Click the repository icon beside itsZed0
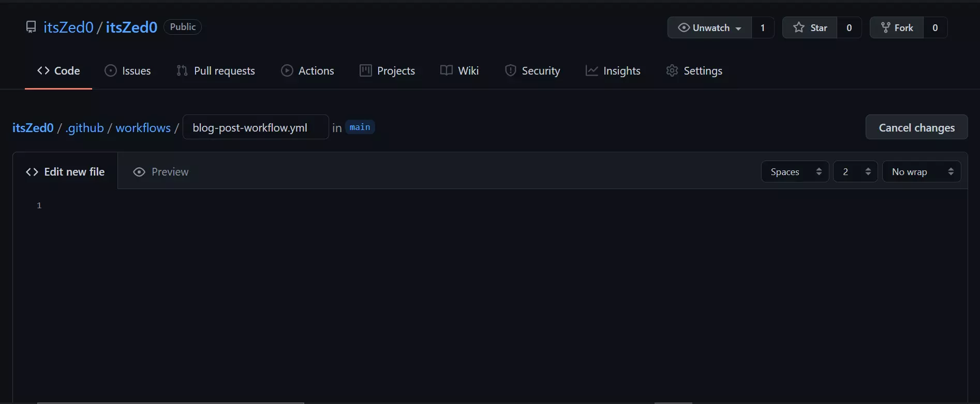This screenshot has width=980, height=404. (x=31, y=27)
